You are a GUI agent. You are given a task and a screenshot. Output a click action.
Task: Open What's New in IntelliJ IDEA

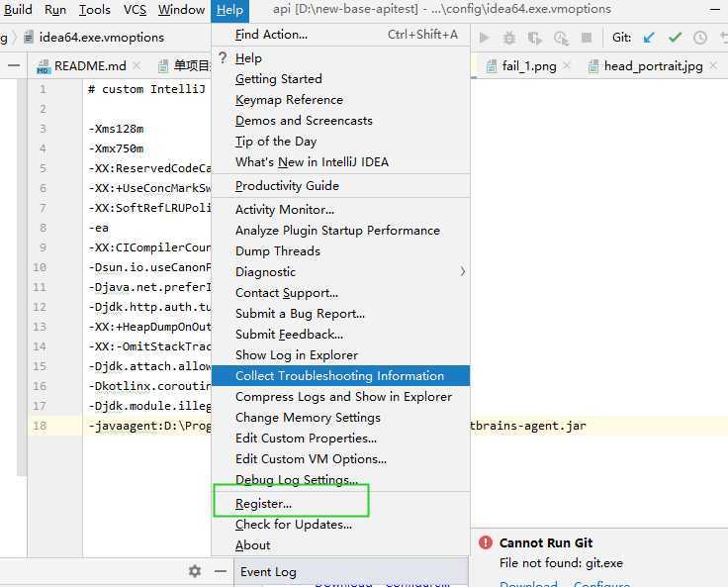340,162
